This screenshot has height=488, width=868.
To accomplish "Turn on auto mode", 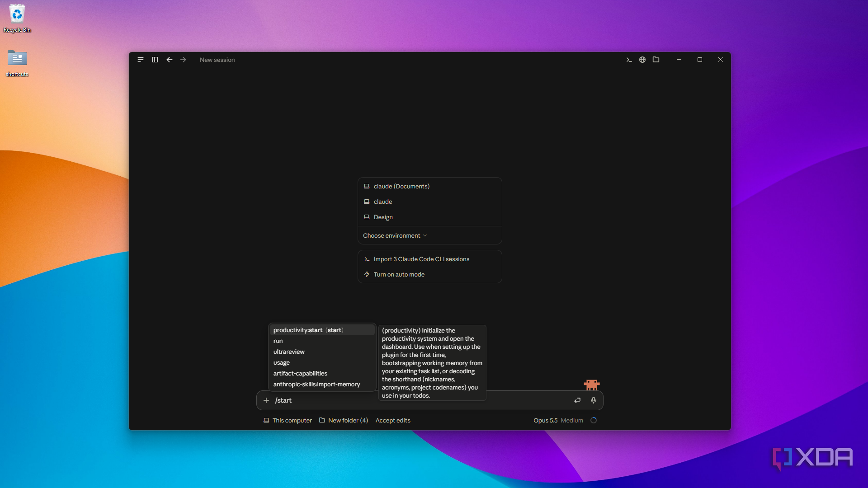I will click(x=430, y=274).
